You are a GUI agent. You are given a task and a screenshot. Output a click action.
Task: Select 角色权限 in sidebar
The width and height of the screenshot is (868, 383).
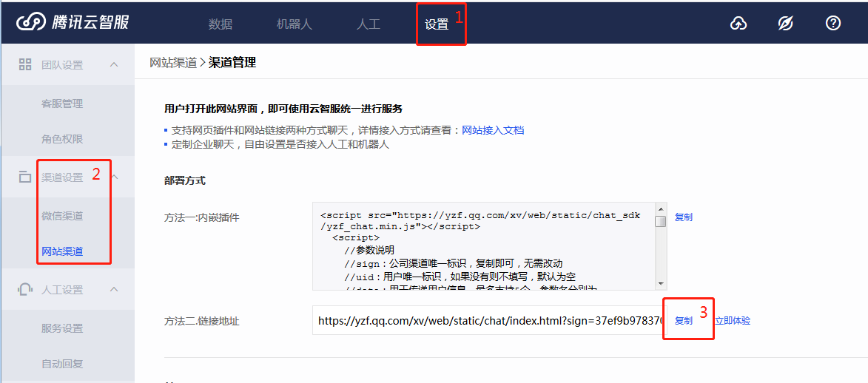pos(62,139)
